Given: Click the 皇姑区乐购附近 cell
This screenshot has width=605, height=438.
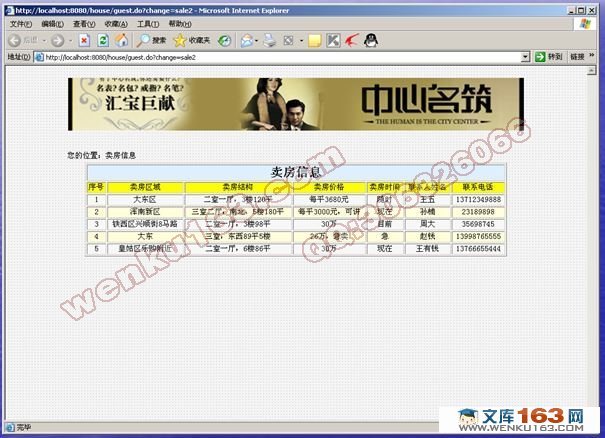Looking at the screenshot, I should (x=145, y=249).
